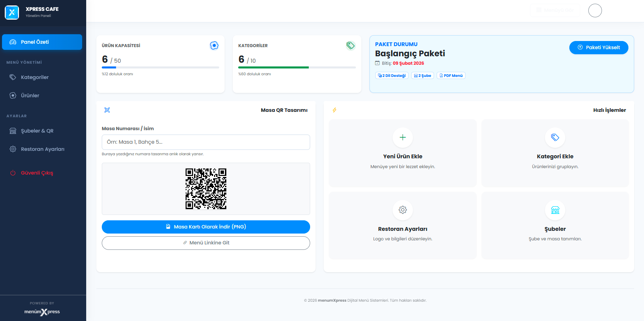Click the product icon in Ürün Kapasitesi card

pos(214,45)
